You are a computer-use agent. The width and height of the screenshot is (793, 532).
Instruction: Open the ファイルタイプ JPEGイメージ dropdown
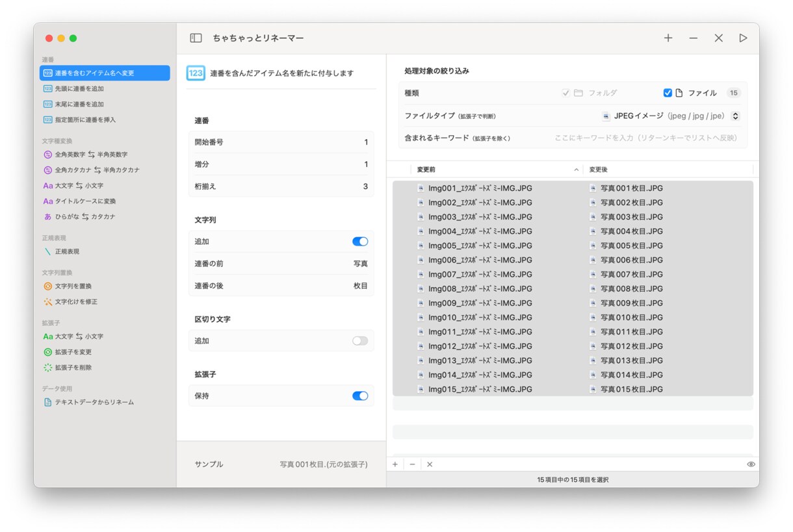(x=671, y=116)
